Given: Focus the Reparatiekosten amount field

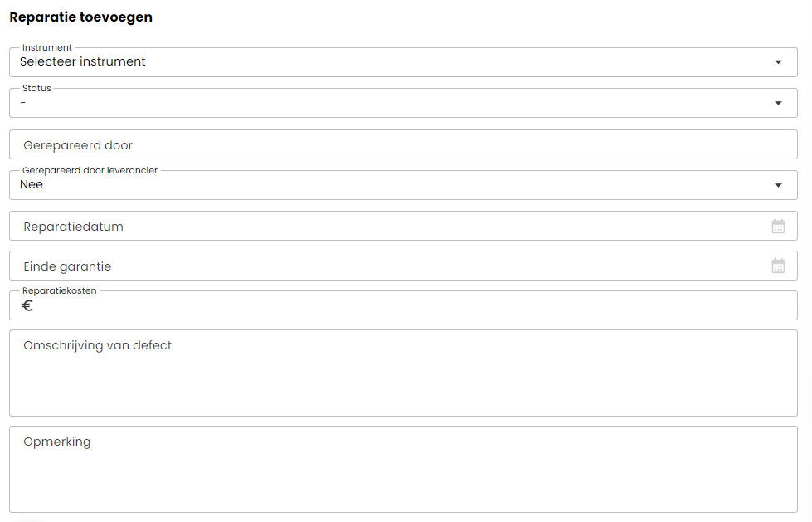Looking at the screenshot, I should point(403,305).
